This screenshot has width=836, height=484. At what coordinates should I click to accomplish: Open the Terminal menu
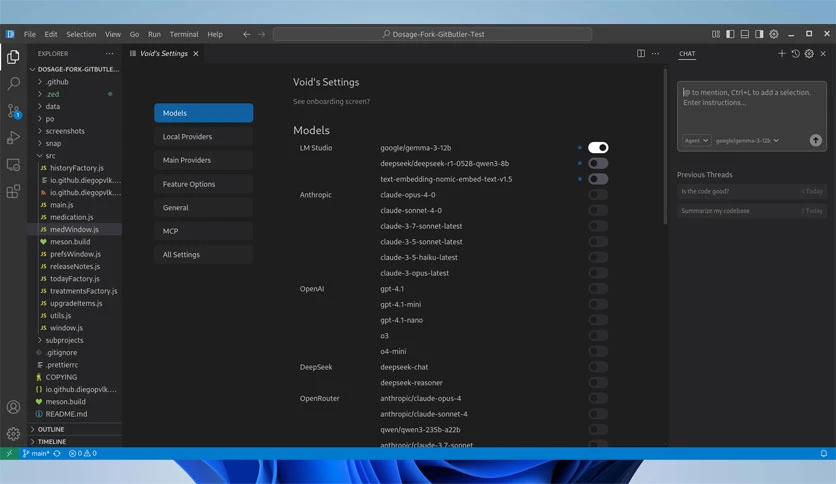click(184, 34)
